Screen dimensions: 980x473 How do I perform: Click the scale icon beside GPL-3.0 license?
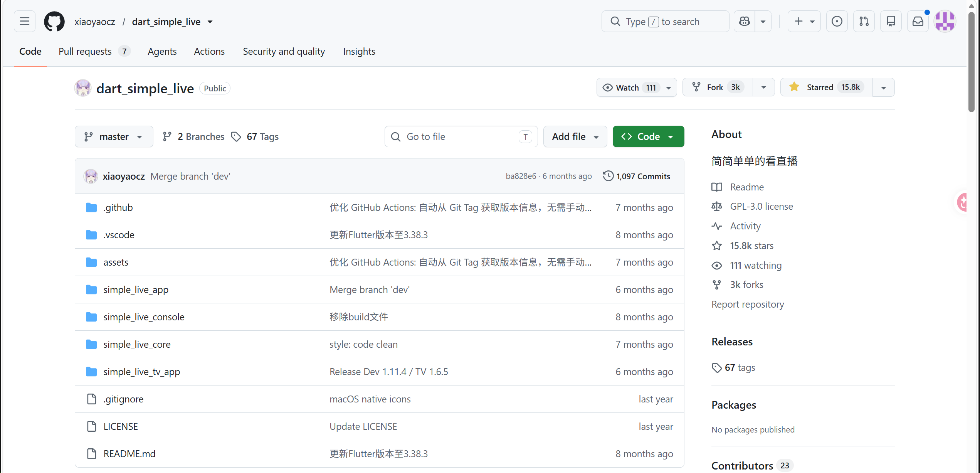tap(717, 206)
